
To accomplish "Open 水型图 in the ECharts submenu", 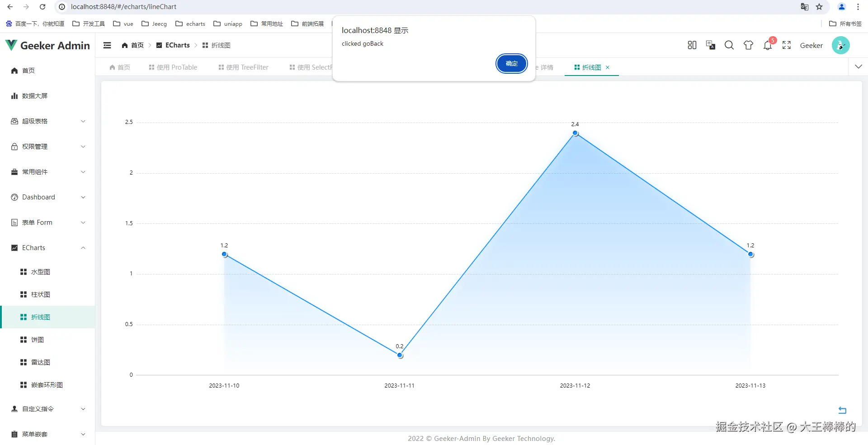I will [x=47, y=272].
